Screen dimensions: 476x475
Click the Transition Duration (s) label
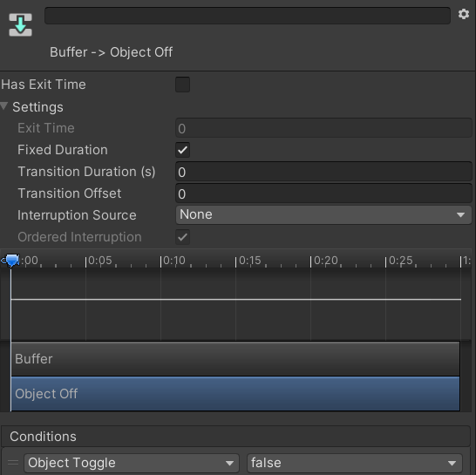[86, 172]
